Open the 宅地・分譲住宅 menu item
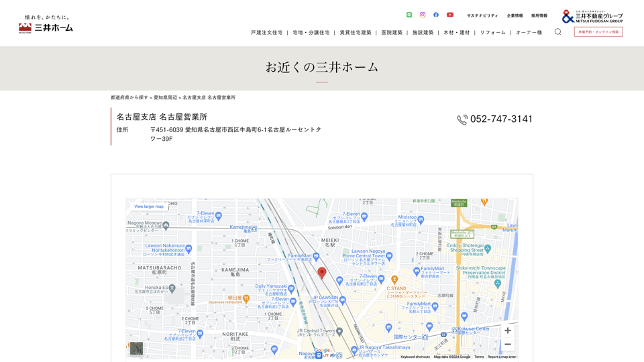The height and width of the screenshot is (362, 644). click(311, 32)
